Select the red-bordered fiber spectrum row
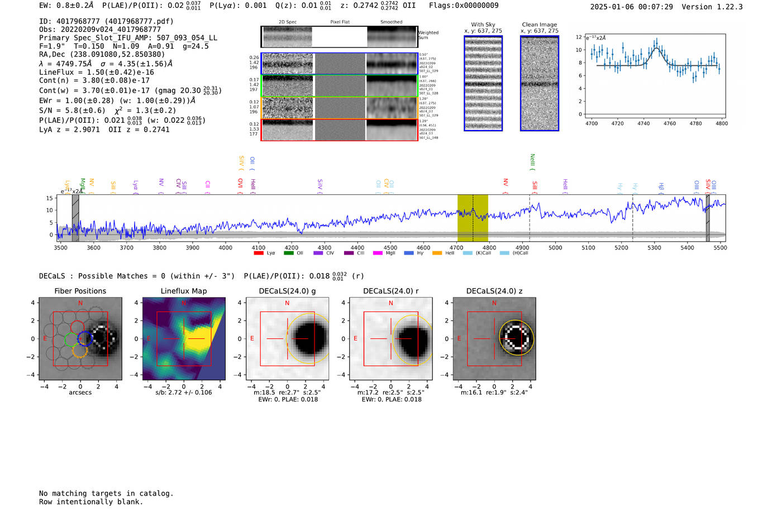 pyautogui.click(x=339, y=130)
